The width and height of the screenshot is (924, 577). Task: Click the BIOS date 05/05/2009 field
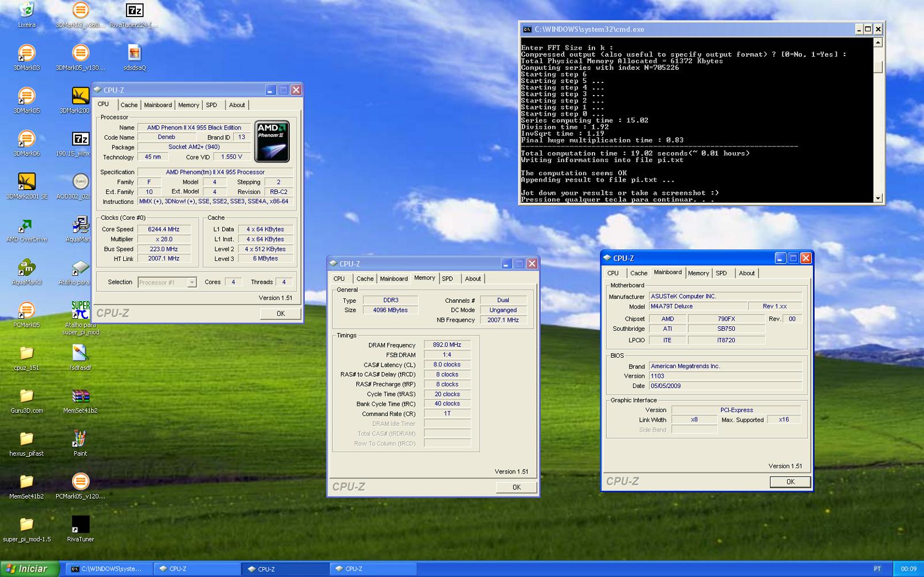tap(725, 386)
